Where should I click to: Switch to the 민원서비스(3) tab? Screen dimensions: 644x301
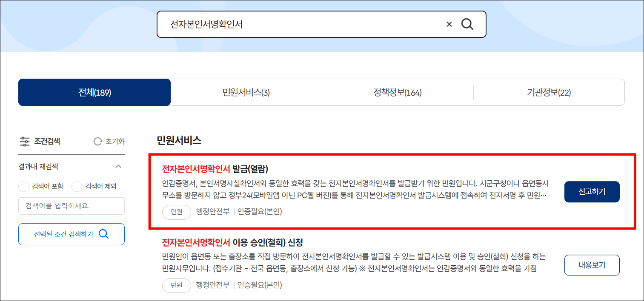(x=246, y=92)
